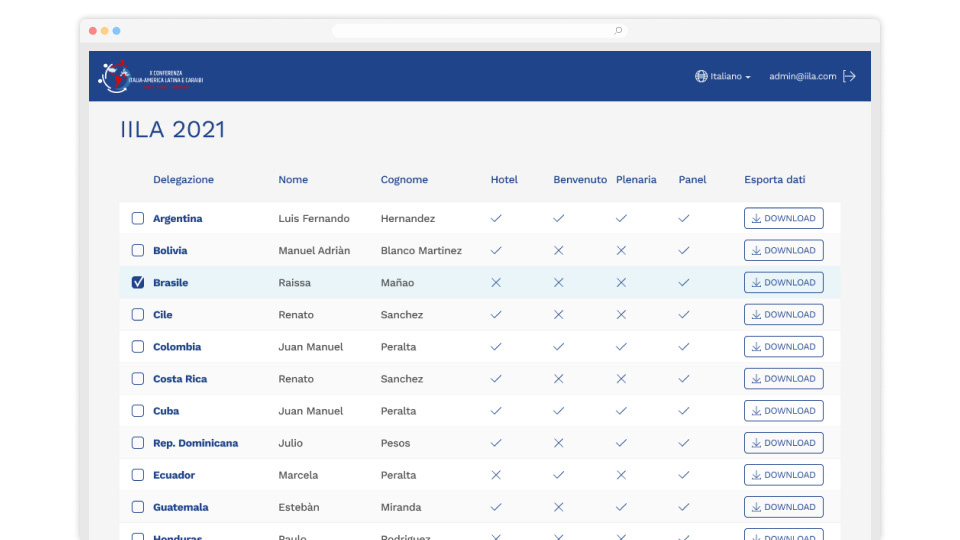Viewport: 960px width, 540px height.
Task: Click the Benvenuto checkmark for Argentina
Action: (x=558, y=219)
